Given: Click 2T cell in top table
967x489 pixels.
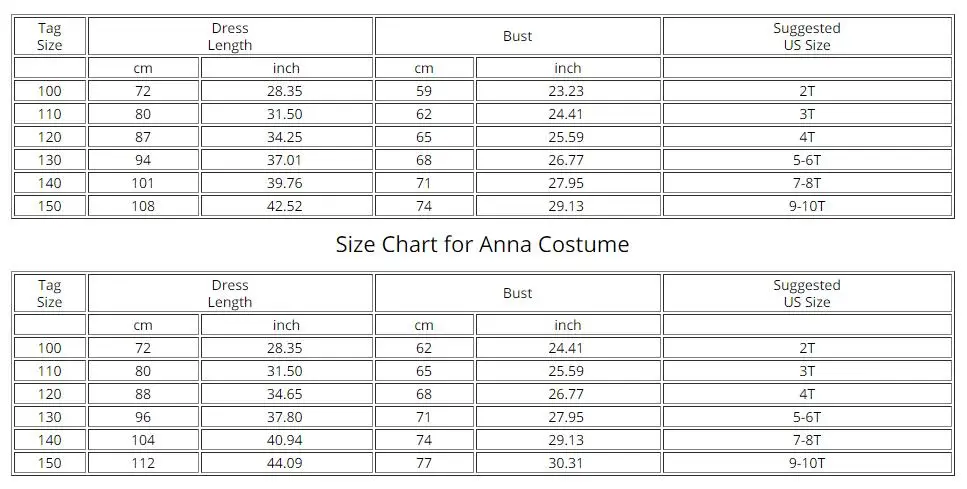Looking at the screenshot, I should tap(806, 91).
